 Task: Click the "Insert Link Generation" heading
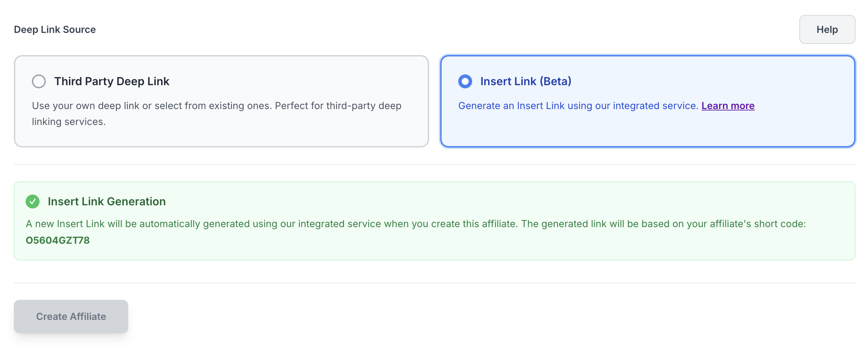coord(106,202)
